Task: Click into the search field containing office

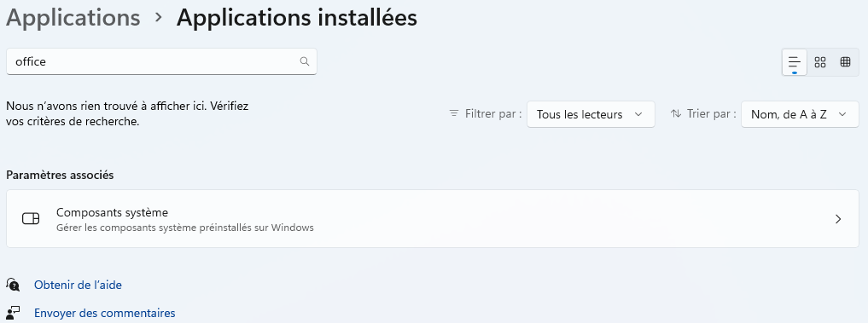Action: [161, 61]
